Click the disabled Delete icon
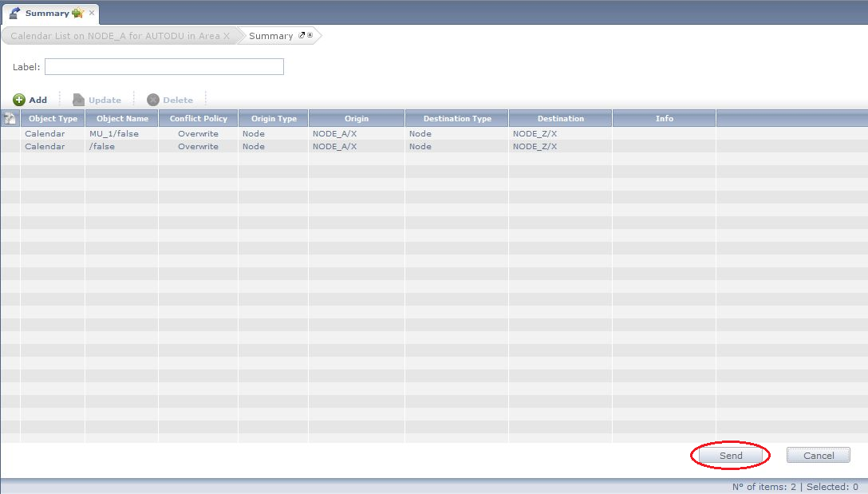The width and height of the screenshot is (868, 494). 152,99
